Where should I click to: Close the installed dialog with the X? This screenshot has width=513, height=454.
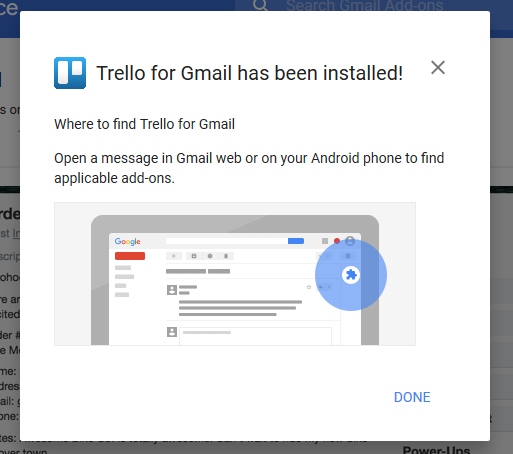click(x=438, y=68)
